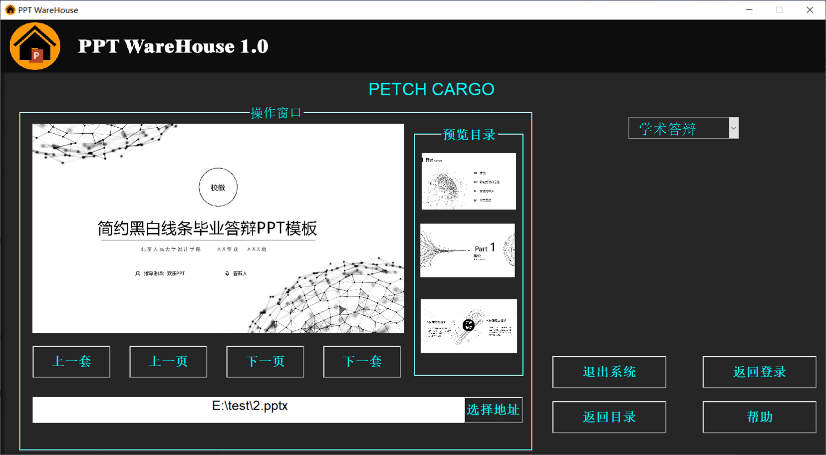Image resolution: width=826 pixels, height=455 pixels.
Task: Click the E:\test\2.pptx path field
Action: click(x=248, y=409)
